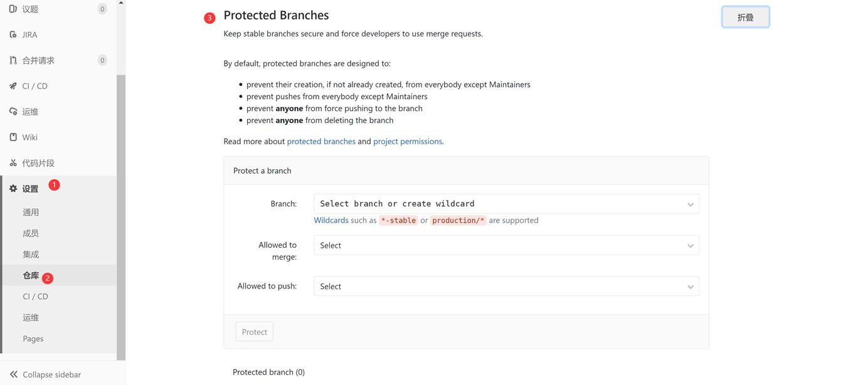
Task: Open the Branch selection dropdown
Action: click(x=506, y=204)
